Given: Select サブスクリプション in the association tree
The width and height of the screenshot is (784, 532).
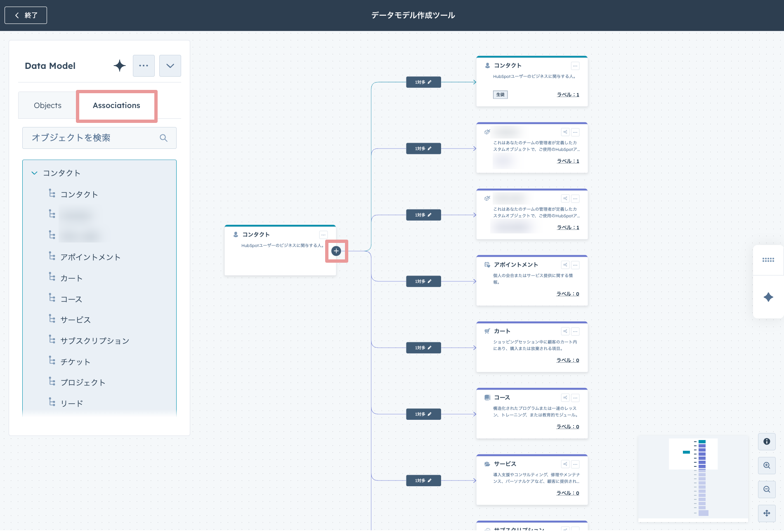Looking at the screenshot, I should pos(94,341).
